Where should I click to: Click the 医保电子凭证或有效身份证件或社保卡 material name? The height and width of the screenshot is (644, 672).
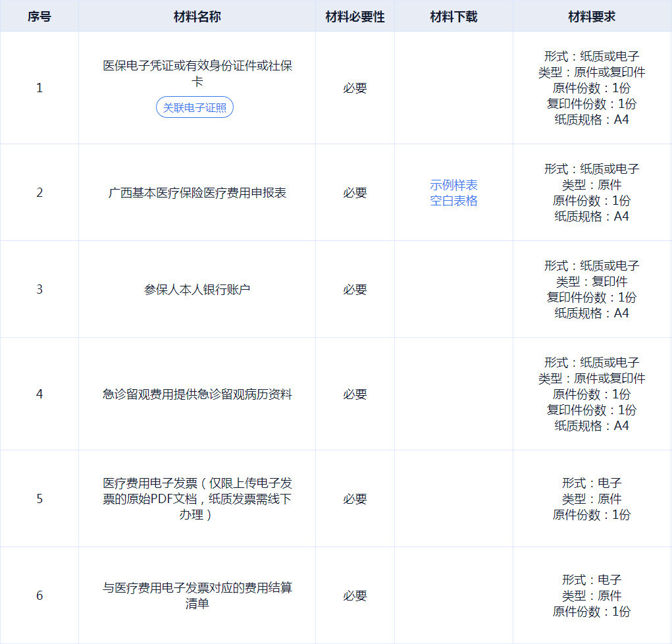[197, 74]
